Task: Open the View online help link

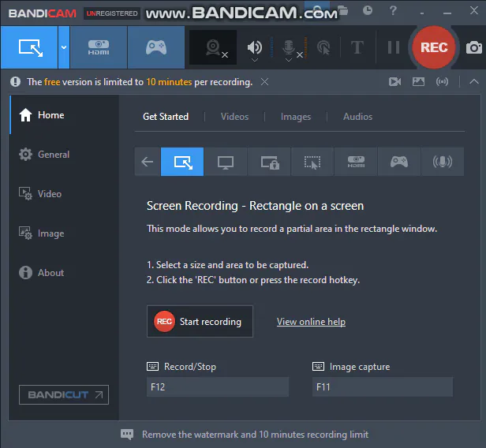Action: pyautogui.click(x=311, y=322)
